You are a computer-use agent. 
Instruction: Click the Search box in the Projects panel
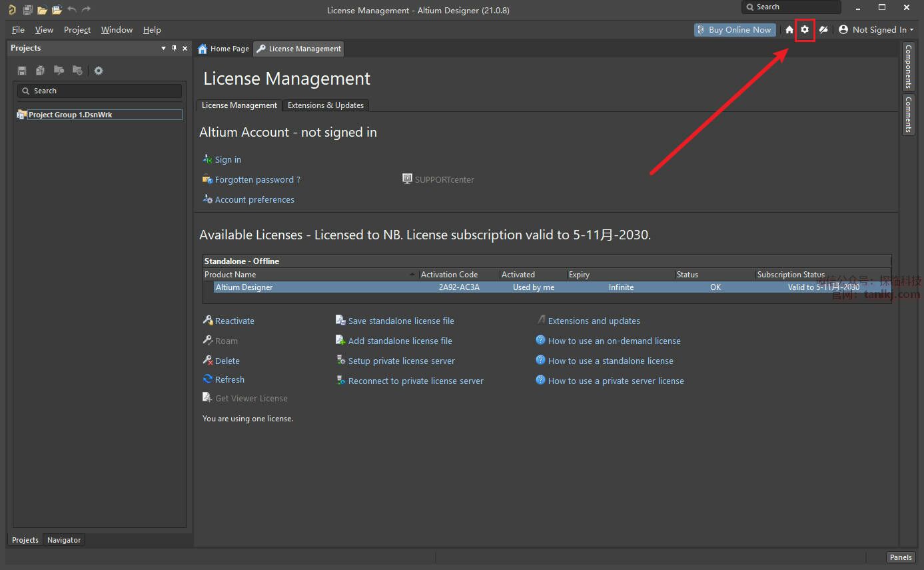[99, 91]
